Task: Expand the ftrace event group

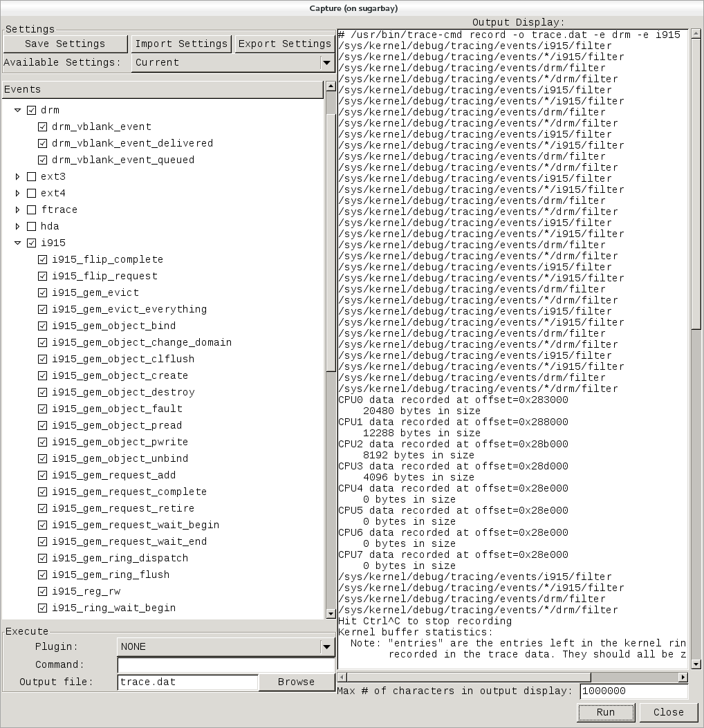Action: click(x=17, y=209)
